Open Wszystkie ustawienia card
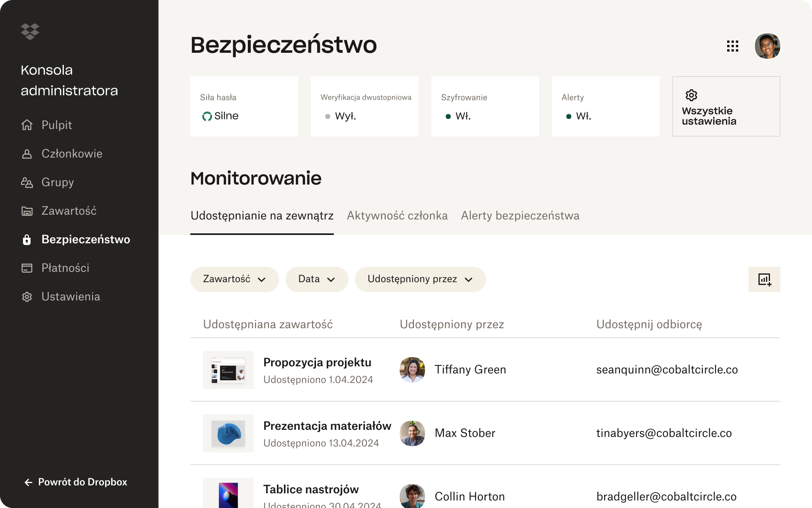 pos(726,106)
